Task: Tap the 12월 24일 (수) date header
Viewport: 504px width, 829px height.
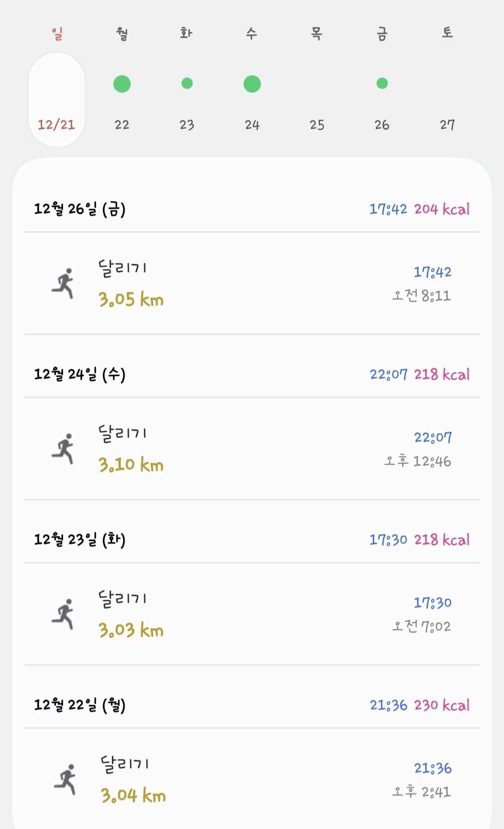Action: click(80, 374)
